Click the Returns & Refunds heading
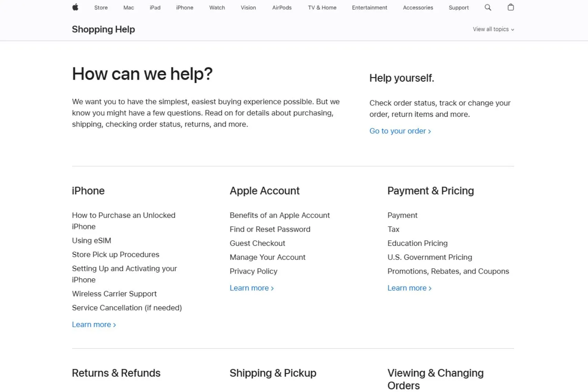This screenshot has width=588, height=392. [x=116, y=373]
